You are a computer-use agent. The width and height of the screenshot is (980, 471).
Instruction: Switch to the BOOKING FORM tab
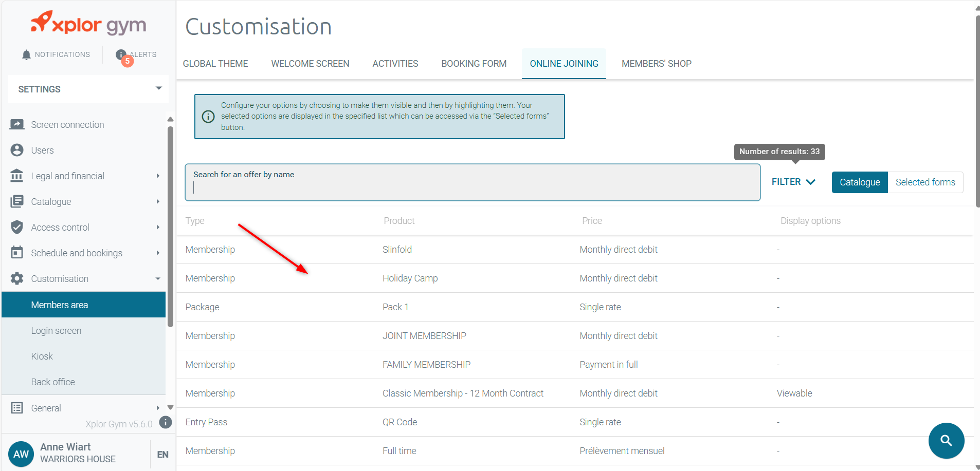point(474,64)
